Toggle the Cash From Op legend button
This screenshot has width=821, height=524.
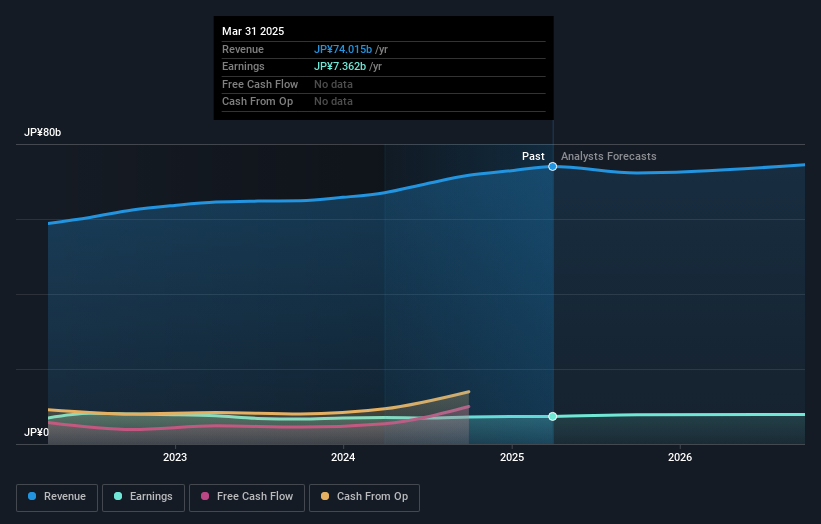(x=364, y=497)
